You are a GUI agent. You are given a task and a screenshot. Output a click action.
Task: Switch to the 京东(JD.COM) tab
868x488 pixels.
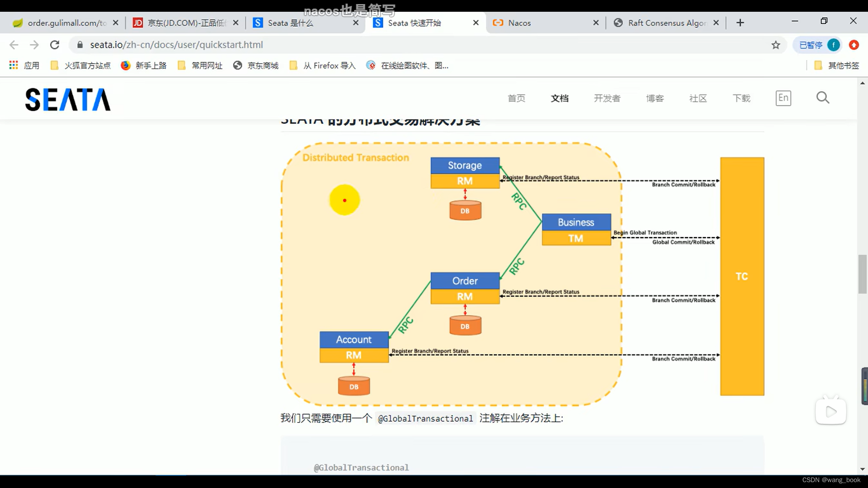tap(186, 23)
